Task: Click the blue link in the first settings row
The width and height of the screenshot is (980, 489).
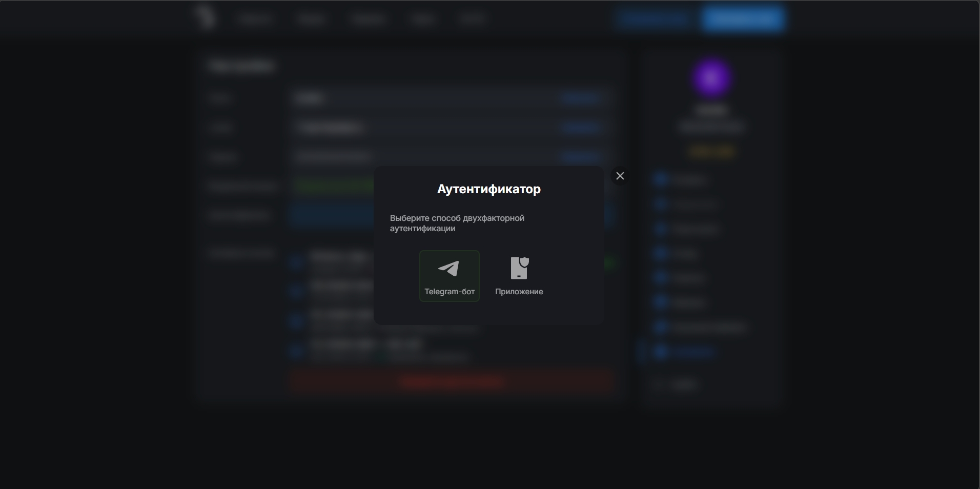Action: coord(580,98)
